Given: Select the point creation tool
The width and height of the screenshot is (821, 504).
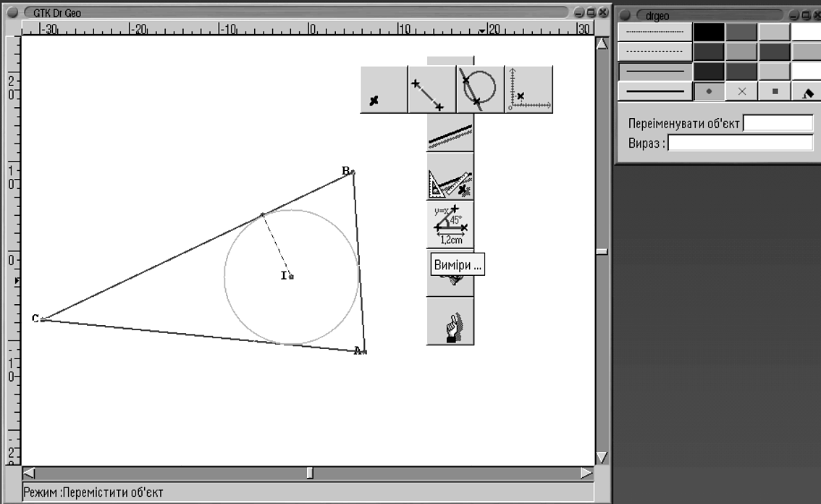Looking at the screenshot, I should [384, 90].
